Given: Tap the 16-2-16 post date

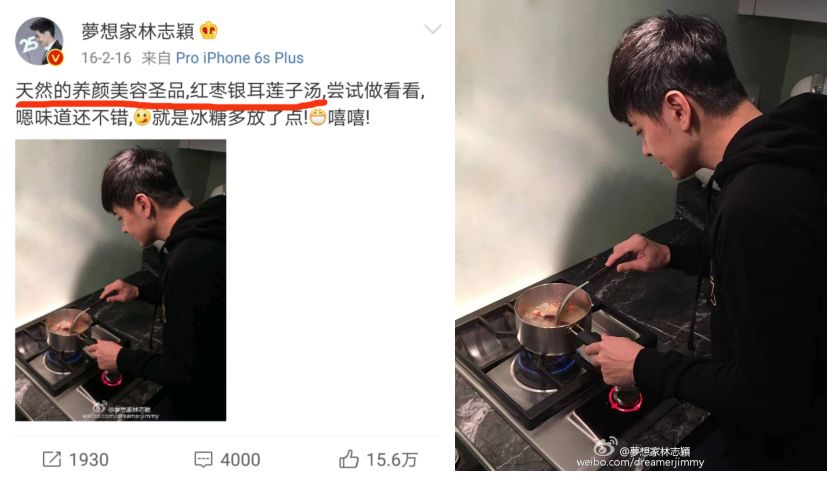Looking at the screenshot, I should pos(106,58).
